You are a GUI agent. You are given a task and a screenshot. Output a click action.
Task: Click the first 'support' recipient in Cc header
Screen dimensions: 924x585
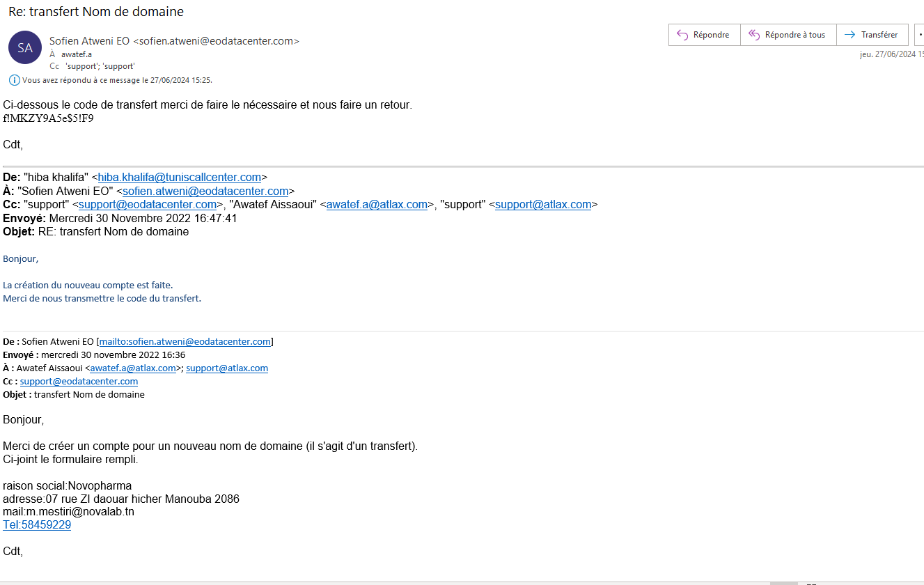pos(79,66)
